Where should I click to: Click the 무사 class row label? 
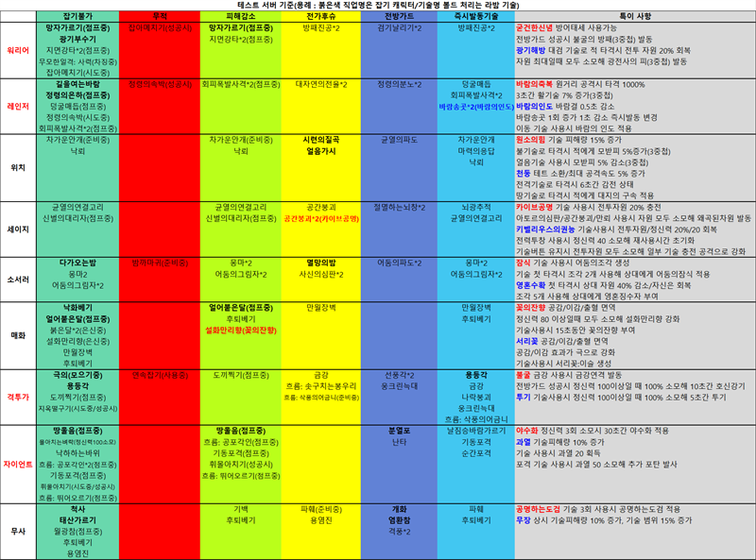click(x=19, y=530)
